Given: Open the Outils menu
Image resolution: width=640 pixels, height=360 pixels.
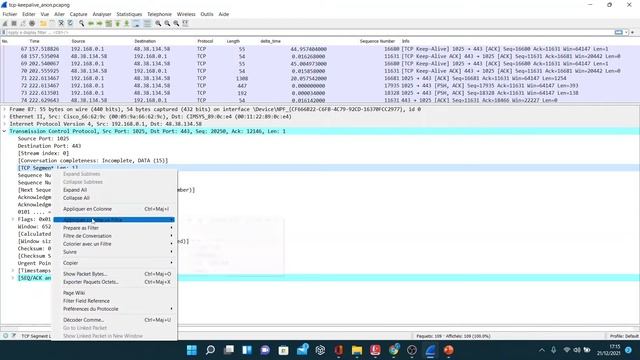Looking at the screenshot, I should pos(207,14).
